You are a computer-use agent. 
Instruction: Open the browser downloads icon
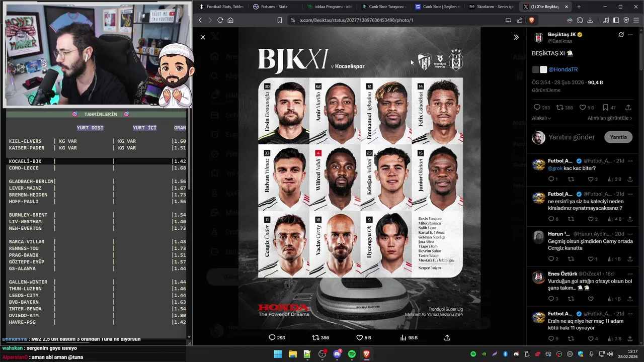(590, 20)
